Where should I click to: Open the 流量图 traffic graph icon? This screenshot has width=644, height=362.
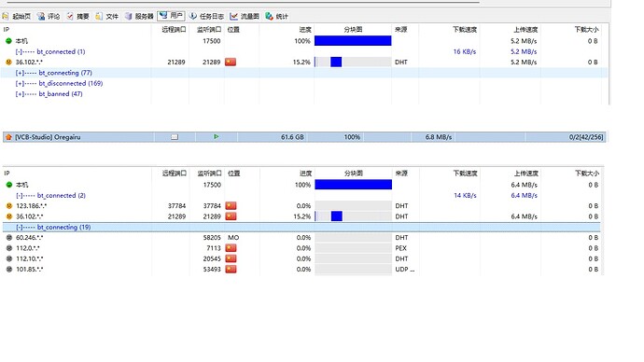point(233,16)
